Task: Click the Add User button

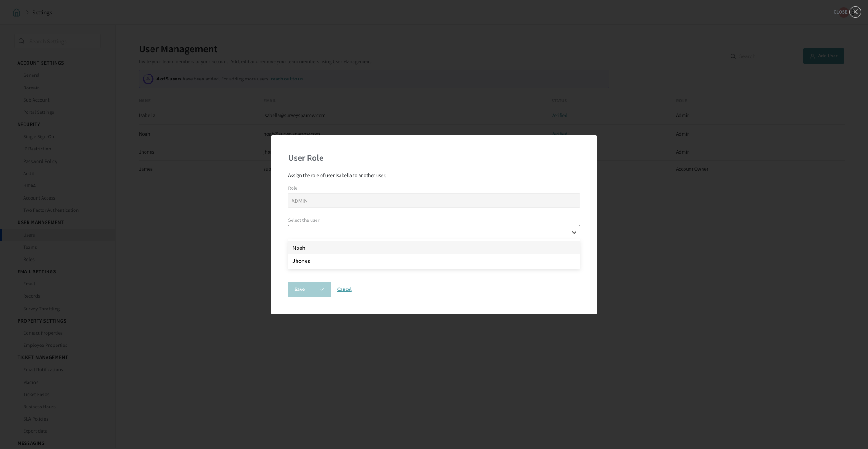Action: coord(823,56)
